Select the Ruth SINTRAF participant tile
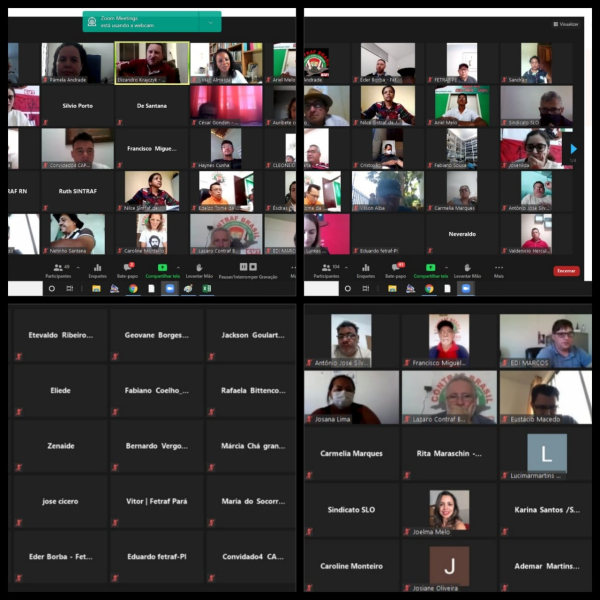The width and height of the screenshot is (600, 600). tap(77, 191)
